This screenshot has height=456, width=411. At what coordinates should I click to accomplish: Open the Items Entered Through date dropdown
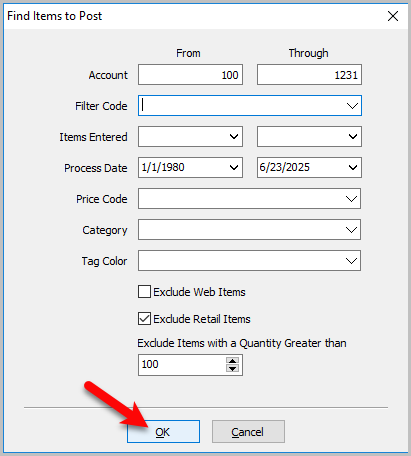(x=353, y=136)
